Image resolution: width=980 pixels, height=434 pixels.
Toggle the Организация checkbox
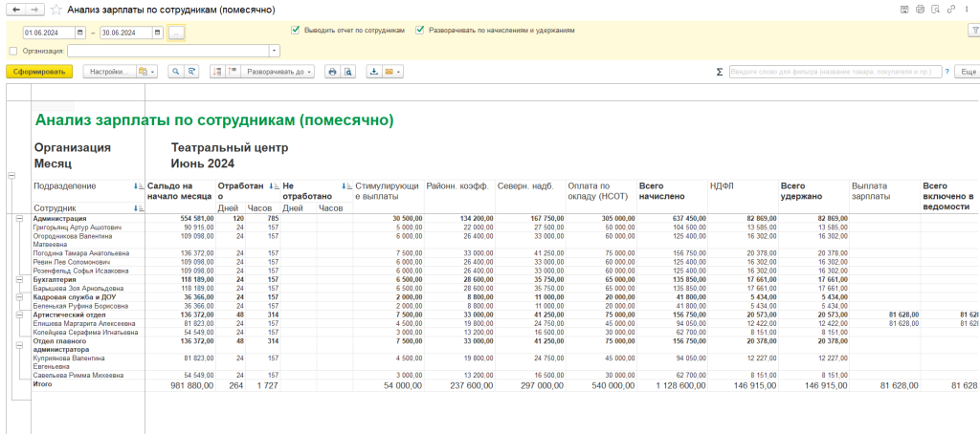click(x=12, y=52)
